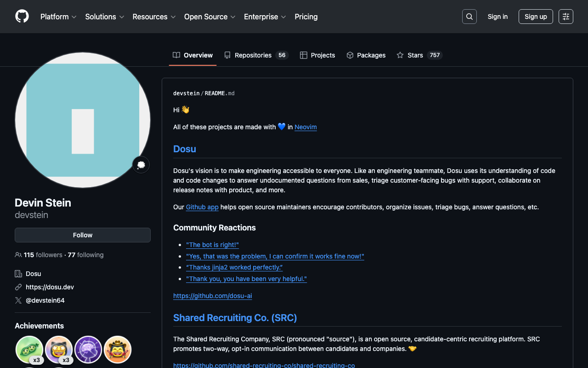Open the Shared Recruiting Co. (SRC) heading link
The height and width of the screenshot is (368, 588).
point(235,318)
